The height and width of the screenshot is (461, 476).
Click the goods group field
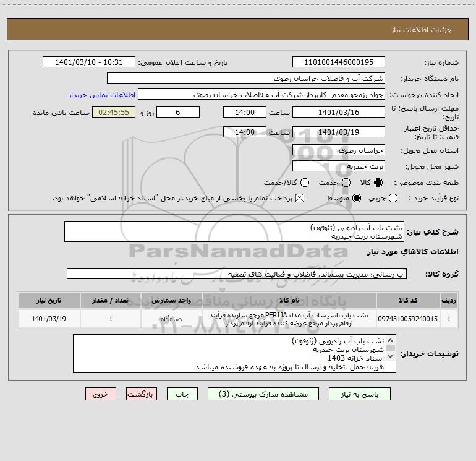[x=237, y=274]
